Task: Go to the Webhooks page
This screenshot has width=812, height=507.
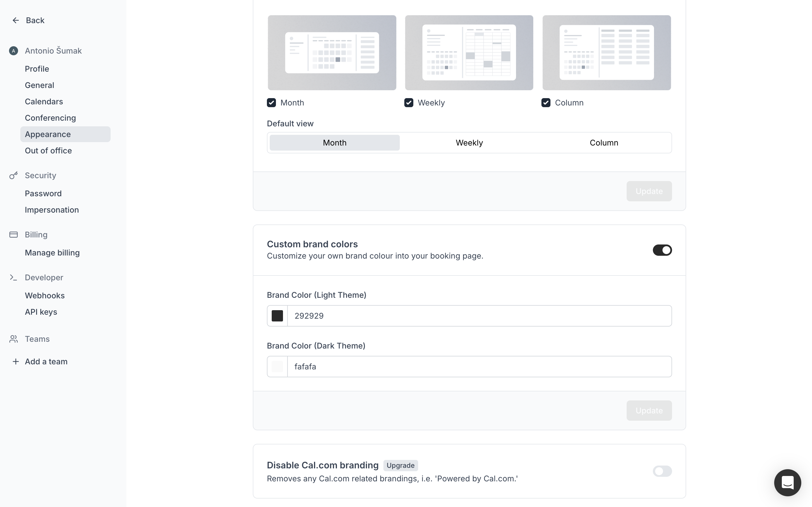Action: pos(45,296)
